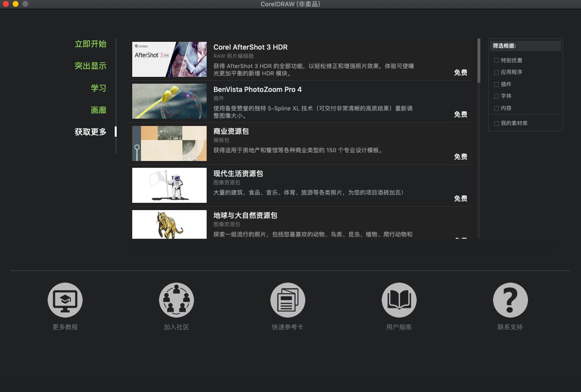The image size is (581, 392).
Task: Open the 用户指南 user guide book icon
Action: [399, 300]
